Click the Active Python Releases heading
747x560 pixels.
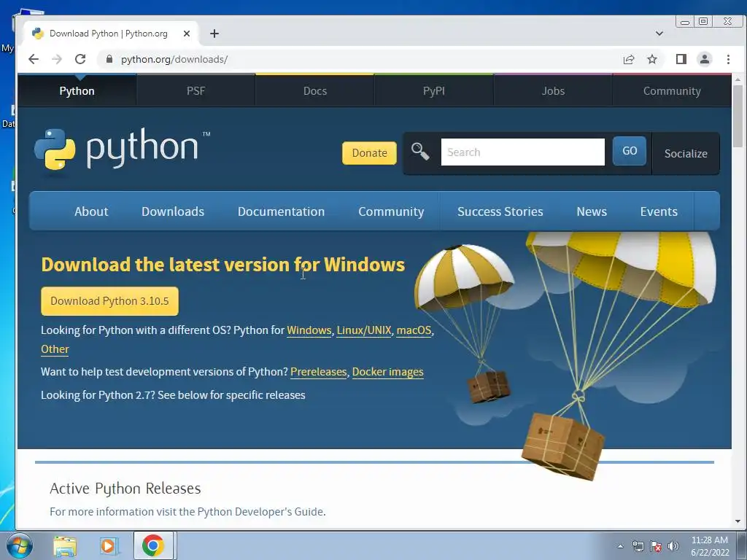pos(125,489)
